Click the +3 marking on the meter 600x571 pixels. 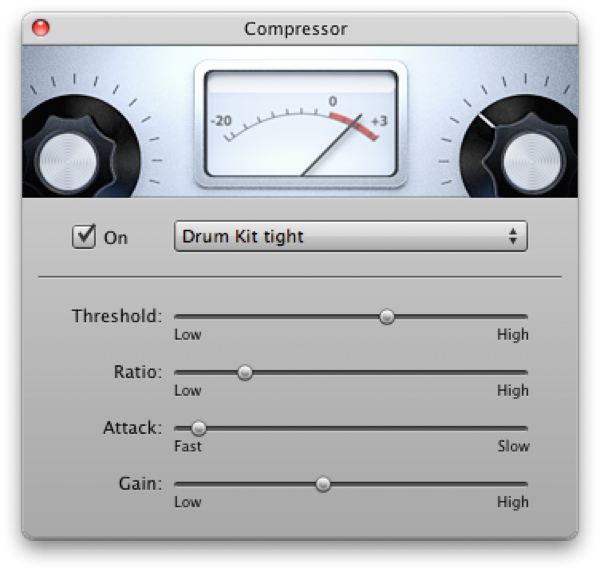(380, 121)
